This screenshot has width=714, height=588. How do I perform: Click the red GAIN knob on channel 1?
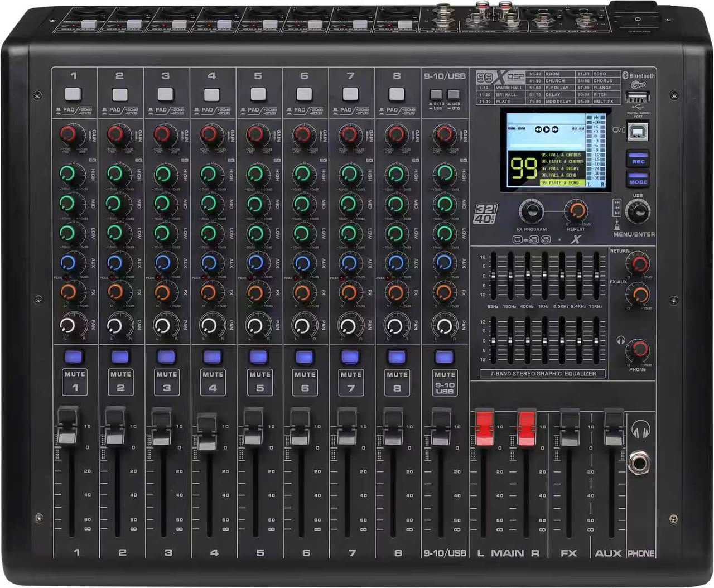pyautogui.click(x=69, y=134)
